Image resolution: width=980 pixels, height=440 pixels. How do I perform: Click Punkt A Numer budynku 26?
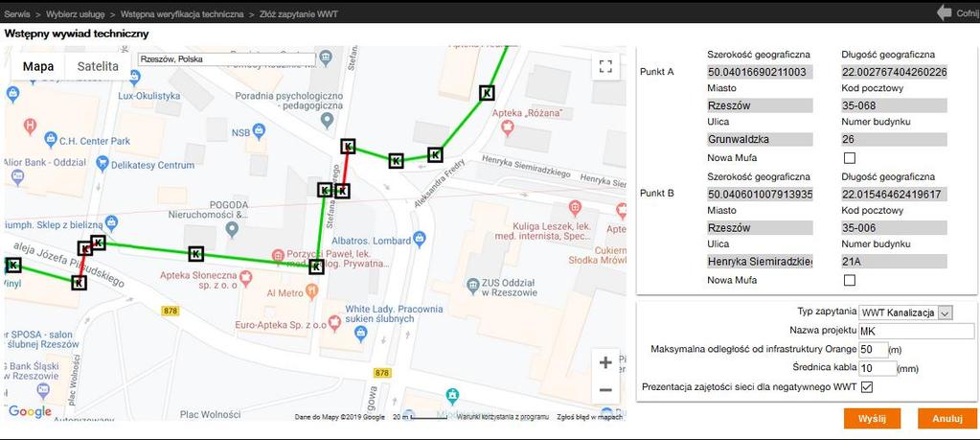tap(895, 139)
